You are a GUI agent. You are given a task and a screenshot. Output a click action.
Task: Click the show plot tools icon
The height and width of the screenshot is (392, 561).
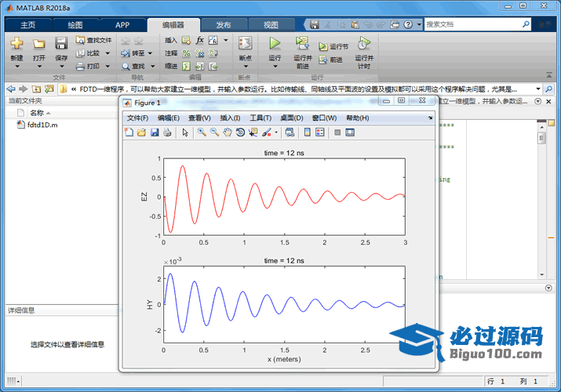click(x=350, y=132)
